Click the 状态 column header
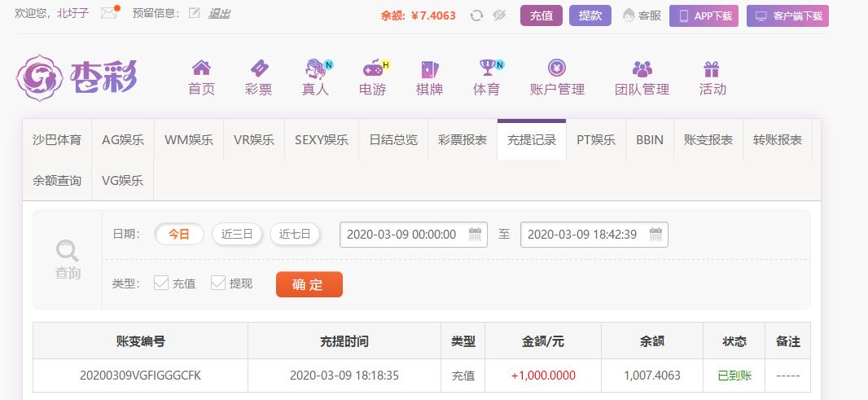Image resolution: width=868 pixels, height=400 pixels. click(x=734, y=341)
